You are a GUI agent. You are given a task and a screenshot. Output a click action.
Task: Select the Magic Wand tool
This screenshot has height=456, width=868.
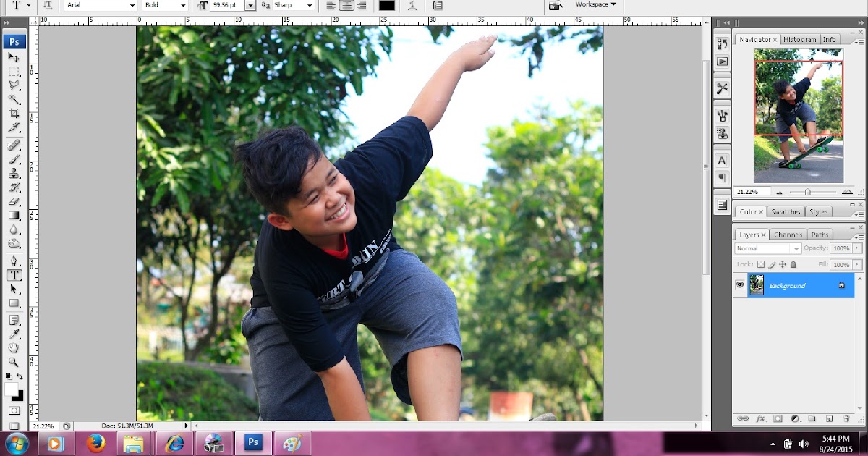coord(14,99)
